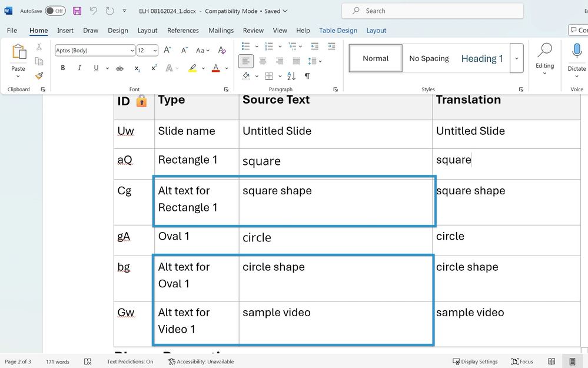Toggle Bold formatting
Image resolution: width=588 pixels, height=368 pixels.
pyautogui.click(x=63, y=68)
